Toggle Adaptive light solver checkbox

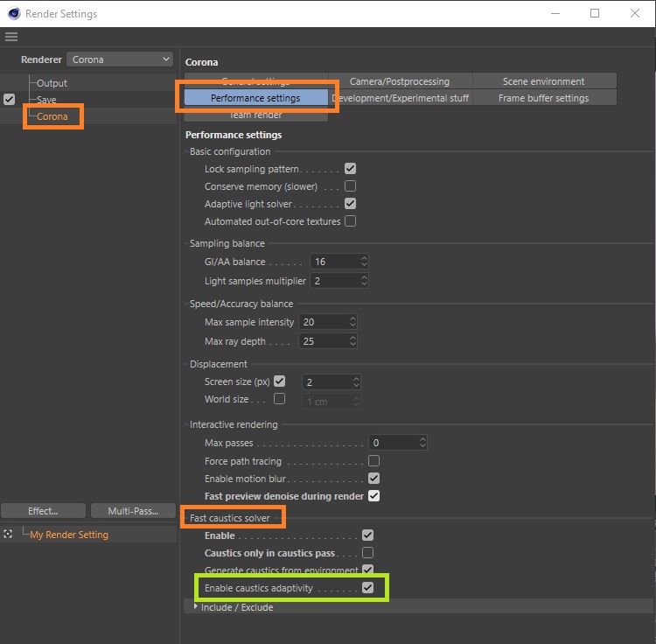click(x=350, y=204)
